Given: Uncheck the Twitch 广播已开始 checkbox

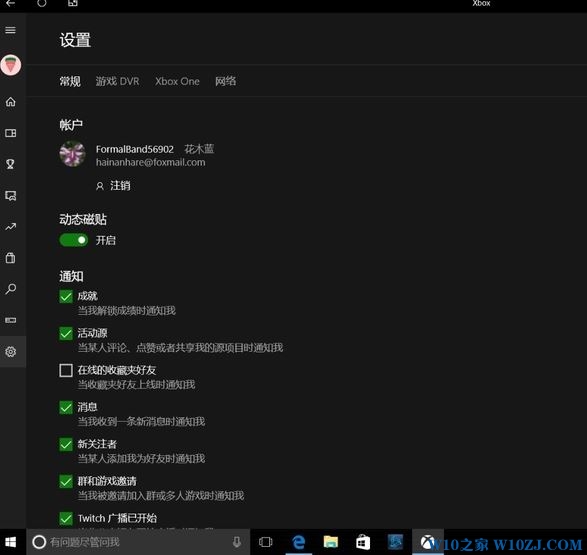Looking at the screenshot, I should 66,519.
